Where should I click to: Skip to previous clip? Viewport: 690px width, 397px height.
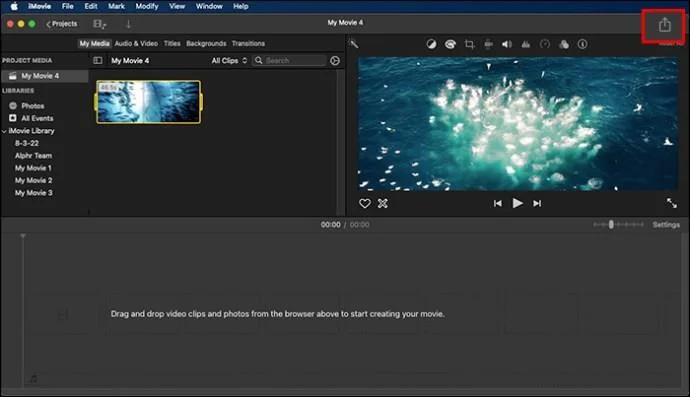tap(498, 203)
